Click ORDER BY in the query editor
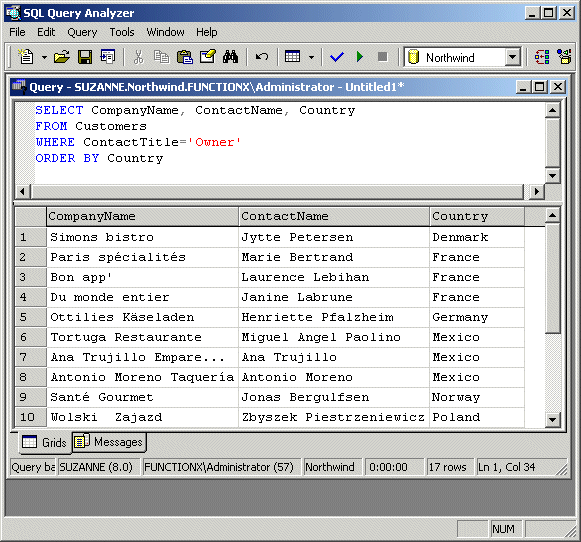581x542 pixels. [67, 158]
